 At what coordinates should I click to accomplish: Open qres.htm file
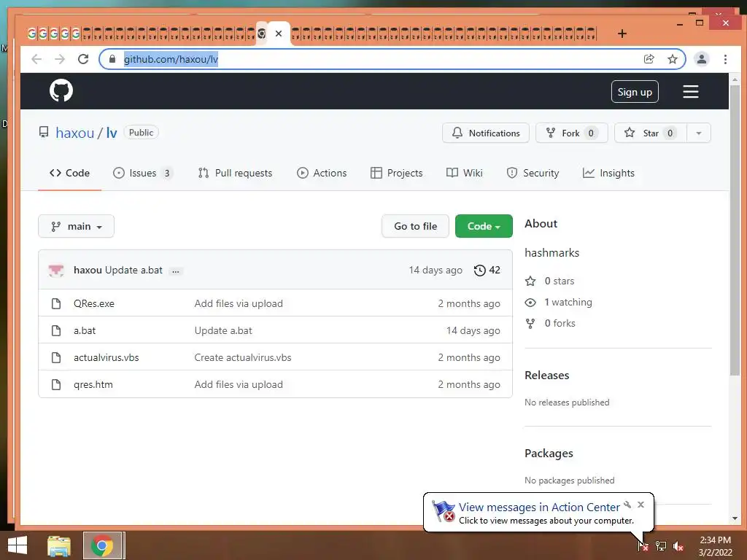click(x=93, y=384)
